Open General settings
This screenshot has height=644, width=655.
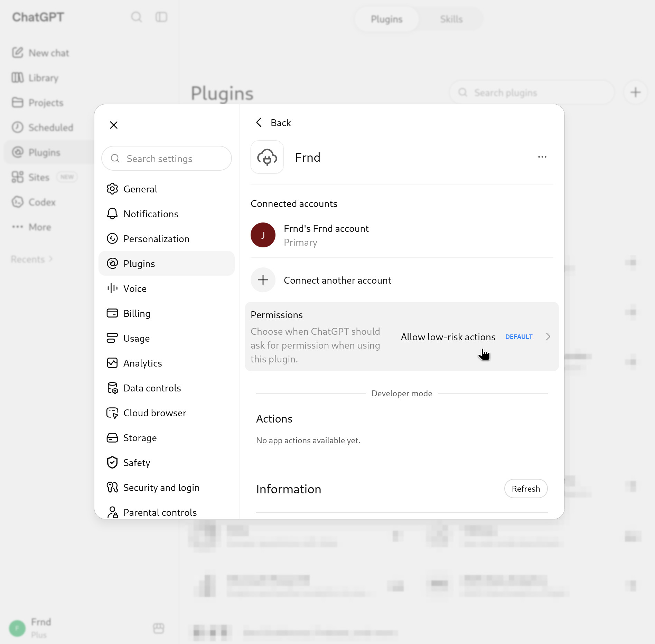point(167,189)
